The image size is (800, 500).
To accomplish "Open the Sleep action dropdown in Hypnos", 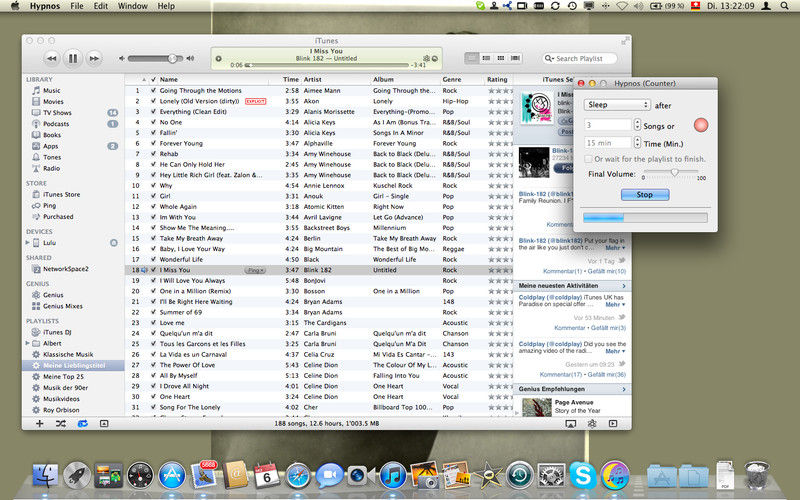I will [x=617, y=105].
